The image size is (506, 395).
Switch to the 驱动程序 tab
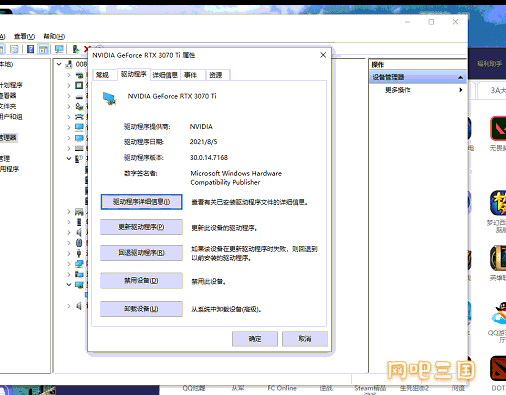click(134, 74)
